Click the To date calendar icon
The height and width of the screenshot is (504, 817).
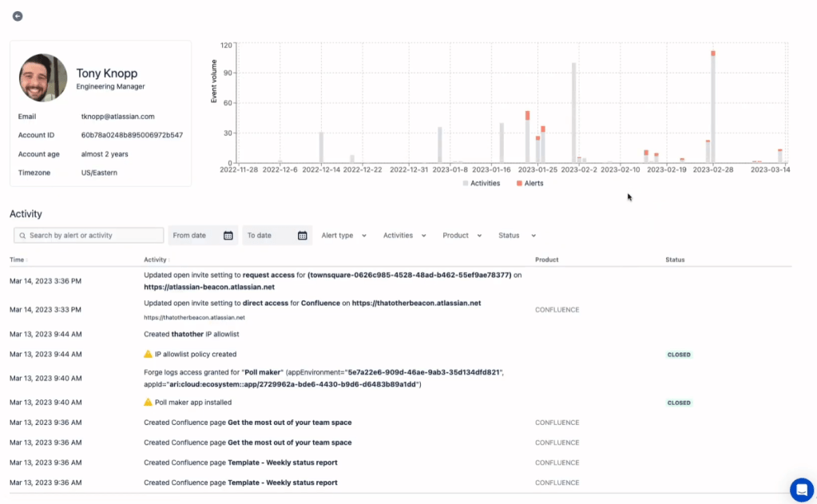click(x=302, y=236)
